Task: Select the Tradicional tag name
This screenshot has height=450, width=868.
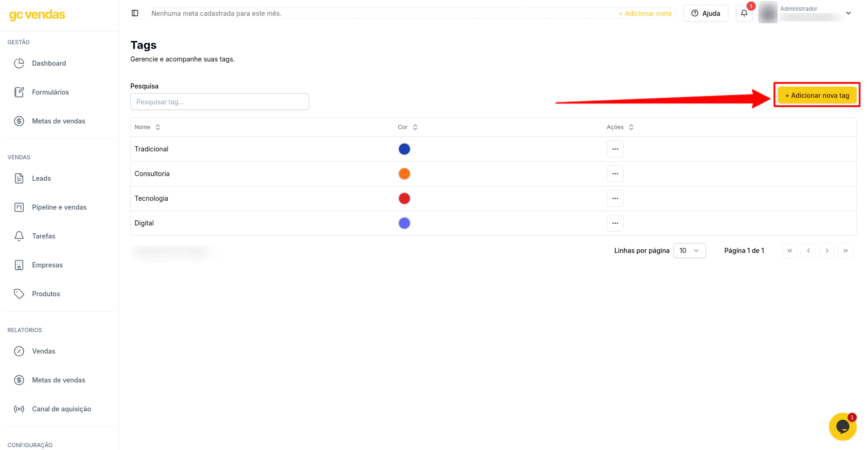Action: tap(151, 149)
